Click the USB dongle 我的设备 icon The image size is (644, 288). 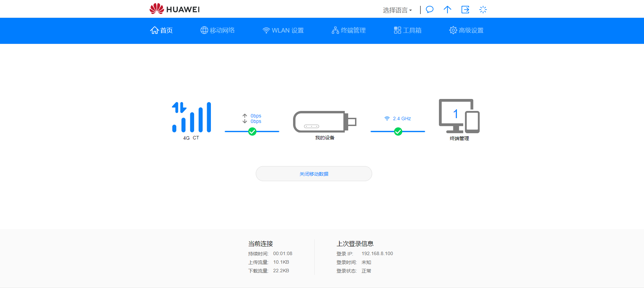[x=325, y=122]
